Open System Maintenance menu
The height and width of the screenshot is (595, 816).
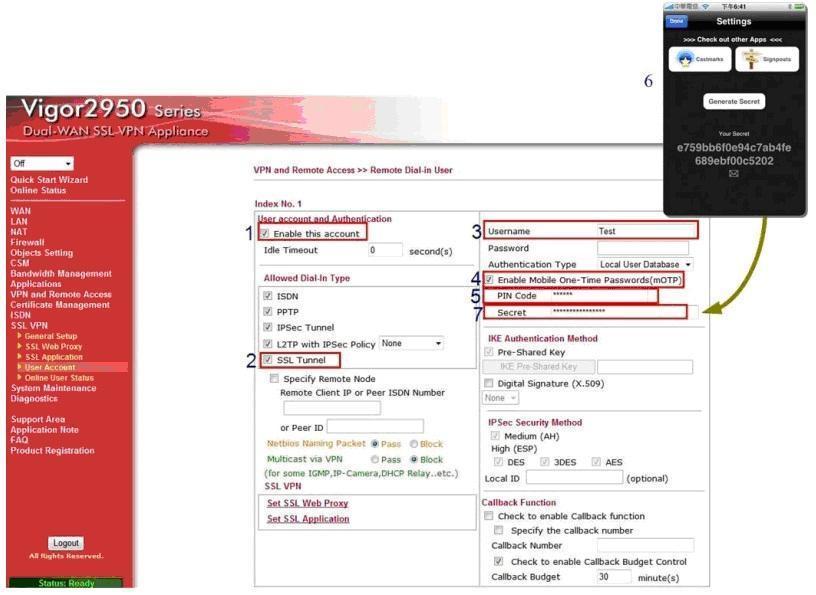pos(54,388)
